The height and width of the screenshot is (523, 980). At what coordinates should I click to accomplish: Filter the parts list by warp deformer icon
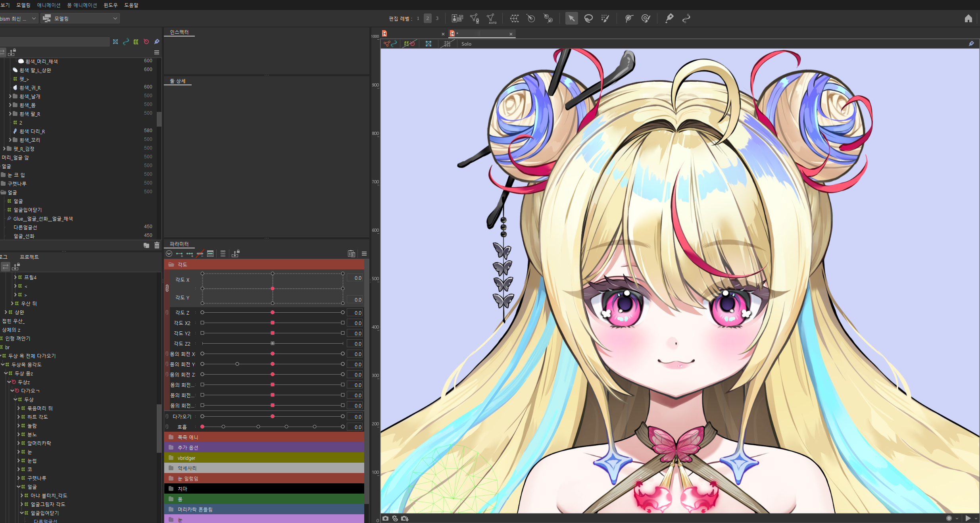pyautogui.click(x=136, y=42)
